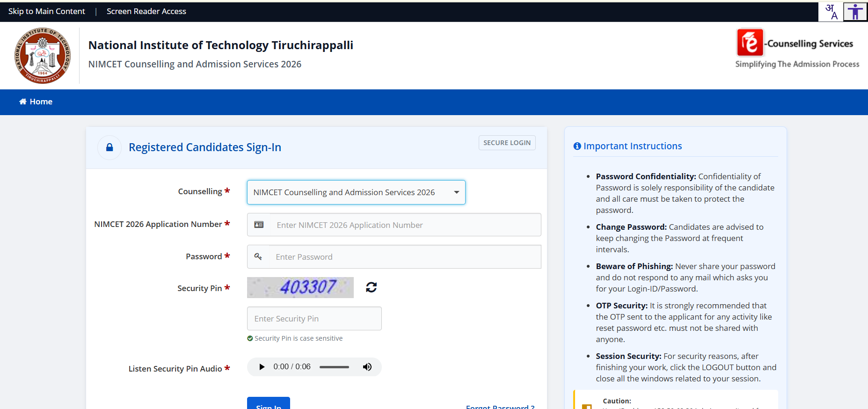
Task: Click the Sign In button
Action: [269, 403]
